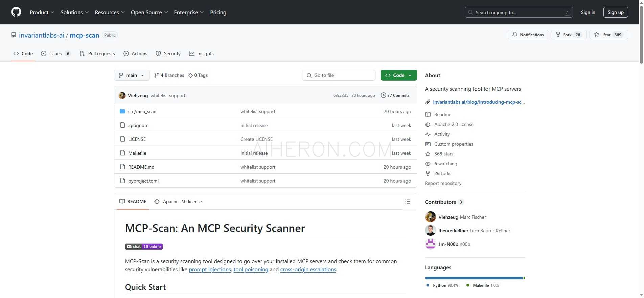Screen dimensions: 644x298
Task: Expand the Open Source menu
Action: click(149, 12)
